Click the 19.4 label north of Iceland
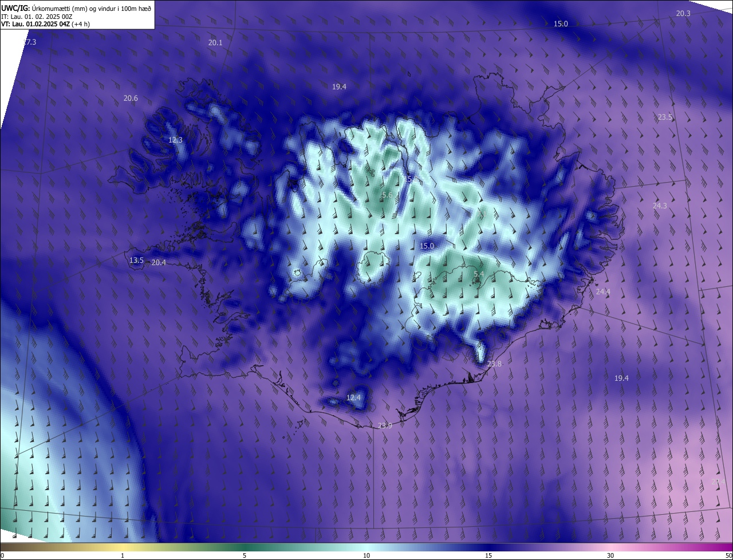This screenshot has height=560, width=733. tap(339, 86)
